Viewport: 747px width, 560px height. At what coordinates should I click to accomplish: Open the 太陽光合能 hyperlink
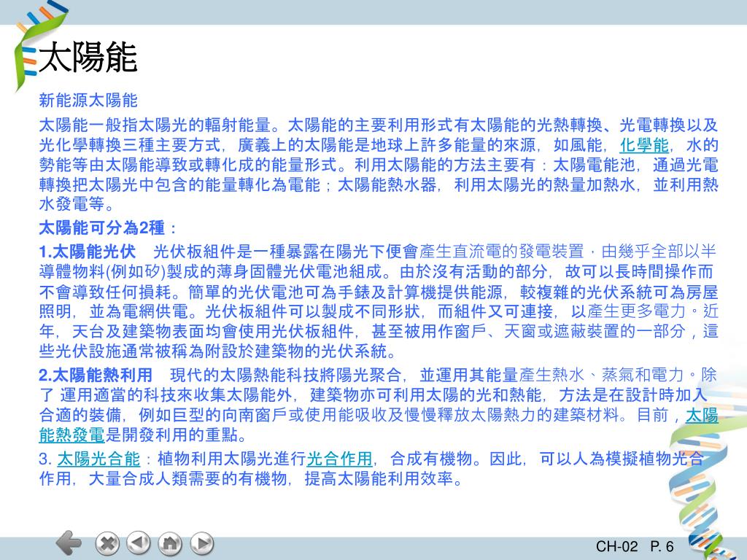tap(98, 459)
